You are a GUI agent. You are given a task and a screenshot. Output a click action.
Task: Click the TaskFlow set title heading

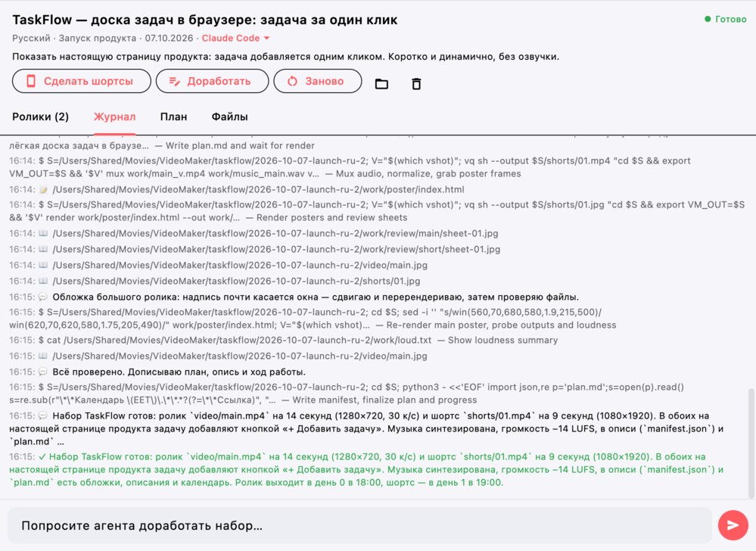(205, 20)
